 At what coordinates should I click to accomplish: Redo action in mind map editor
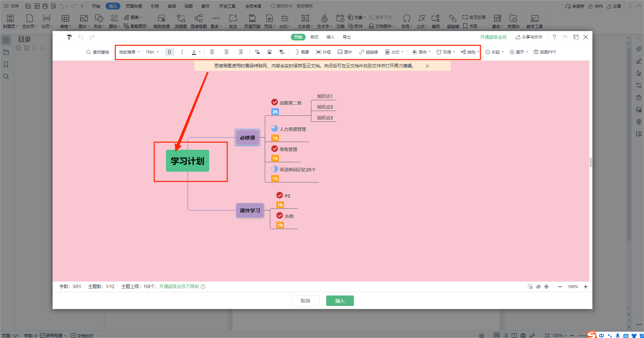92,37
